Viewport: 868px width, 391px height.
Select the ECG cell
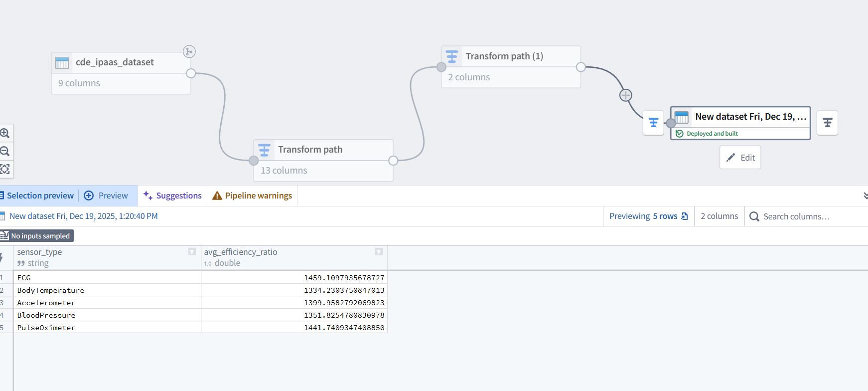point(107,277)
